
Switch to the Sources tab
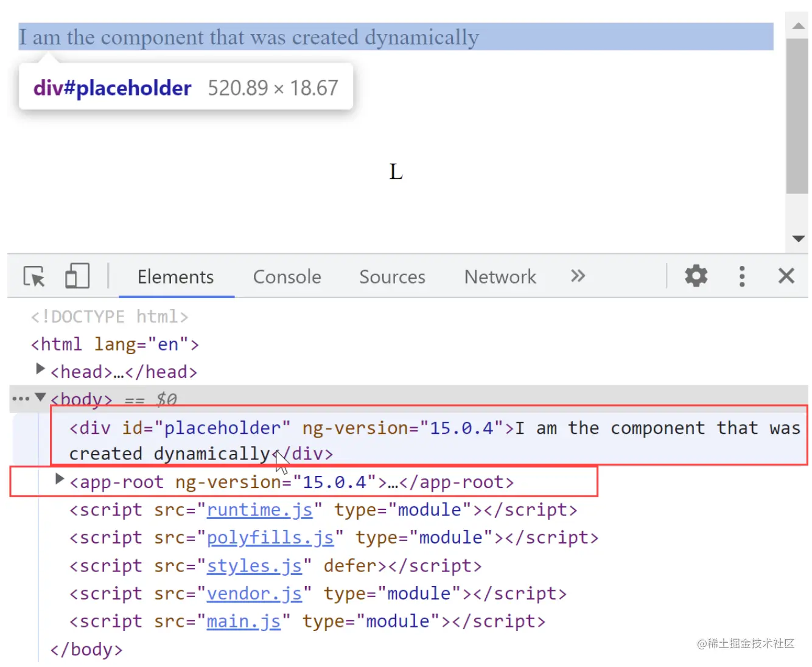[392, 277]
